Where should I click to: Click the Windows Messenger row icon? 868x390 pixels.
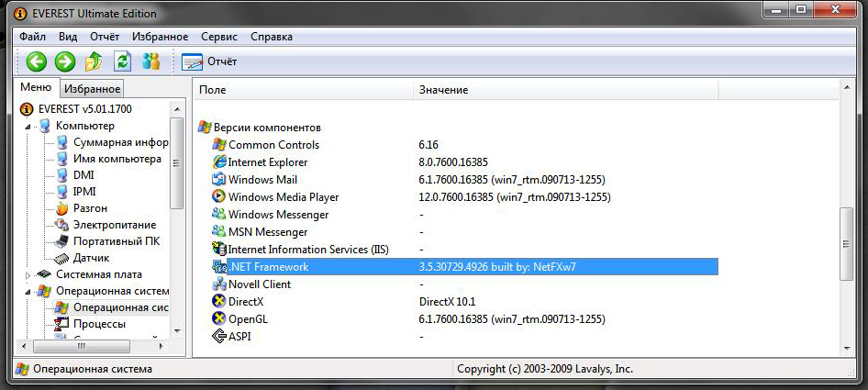point(218,214)
